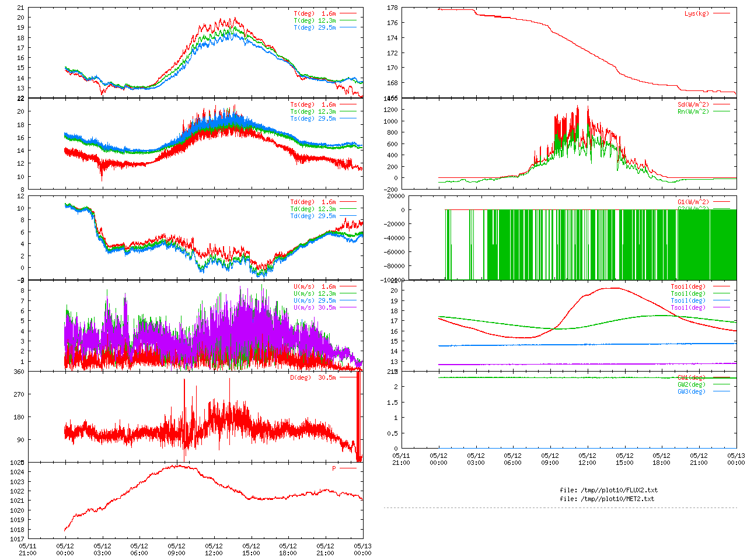747x560 pixels.
Task: Select the Ts(deg) 1.6m legend label
Action: [313, 104]
